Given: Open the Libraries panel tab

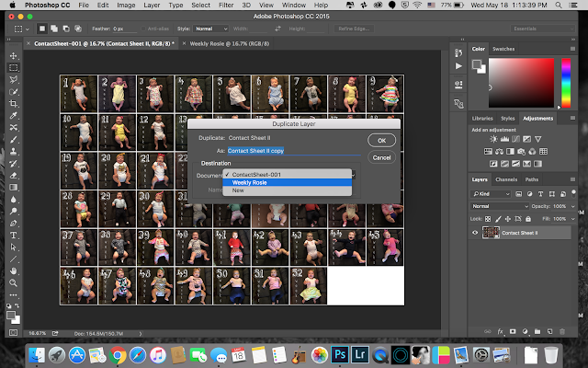Looking at the screenshot, I should point(482,119).
